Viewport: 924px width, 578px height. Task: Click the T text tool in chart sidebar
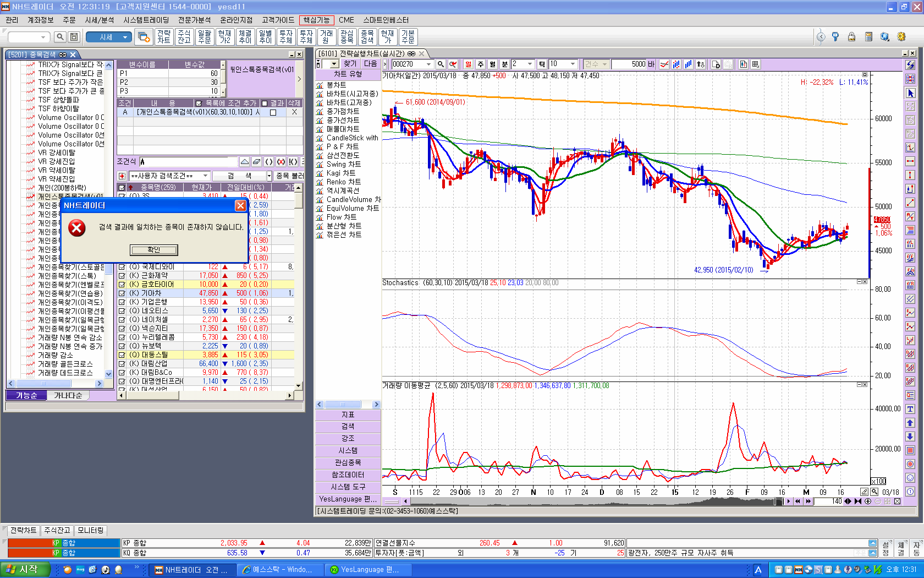(910, 409)
